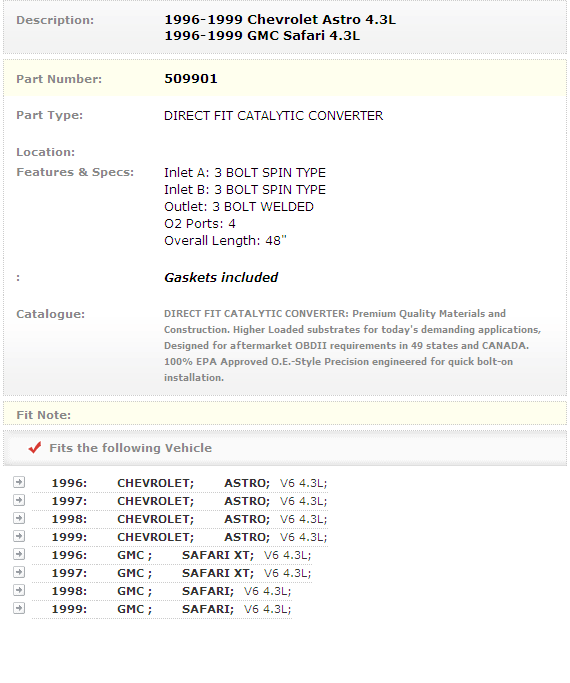This screenshot has width=570, height=683.
Task: Click V6 4.3L in the 1998 Chevrolet row
Action: click(303, 519)
